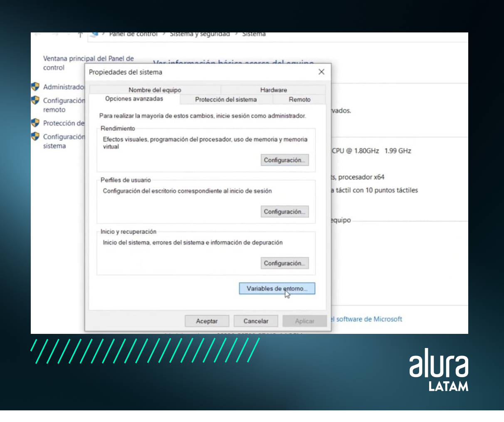
Task: Click Configuración button under Inicio y recuperación
Action: tap(285, 263)
